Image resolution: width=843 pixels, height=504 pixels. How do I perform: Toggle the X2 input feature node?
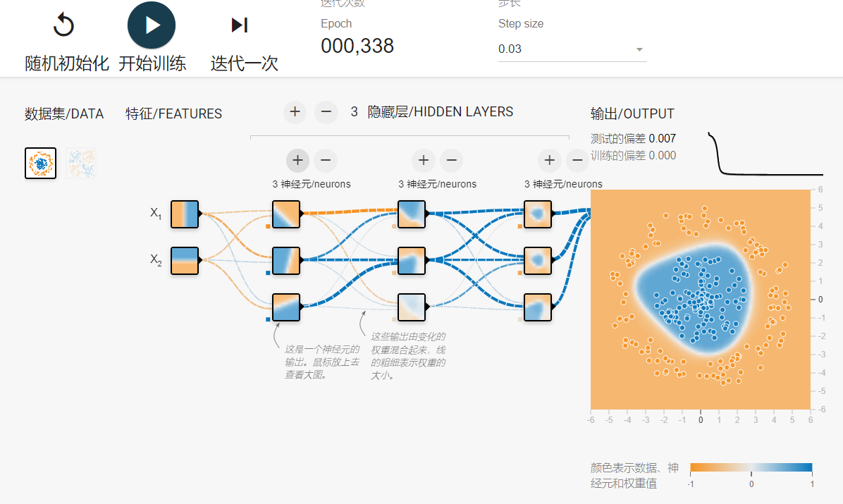[x=185, y=260]
